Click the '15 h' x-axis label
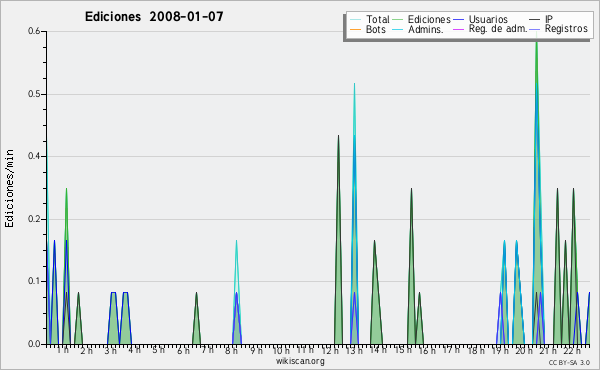Viewport: 600px width, 370px height. coord(403,350)
